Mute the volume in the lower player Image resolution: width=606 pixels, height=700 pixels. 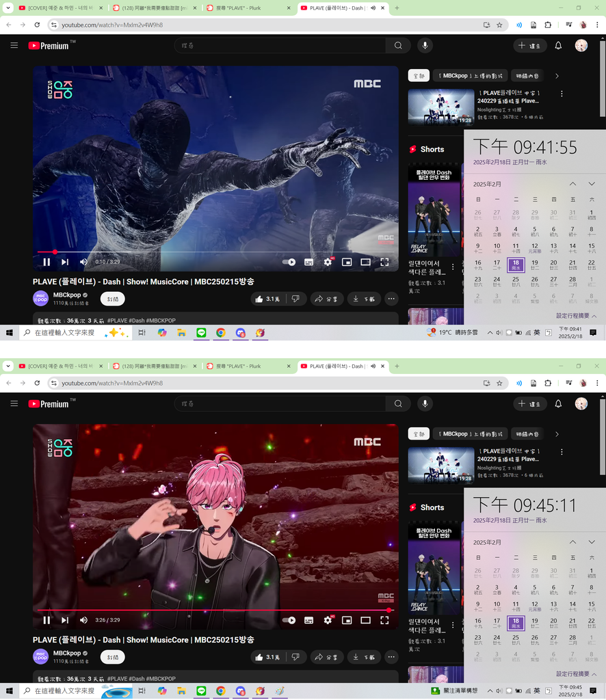83,620
